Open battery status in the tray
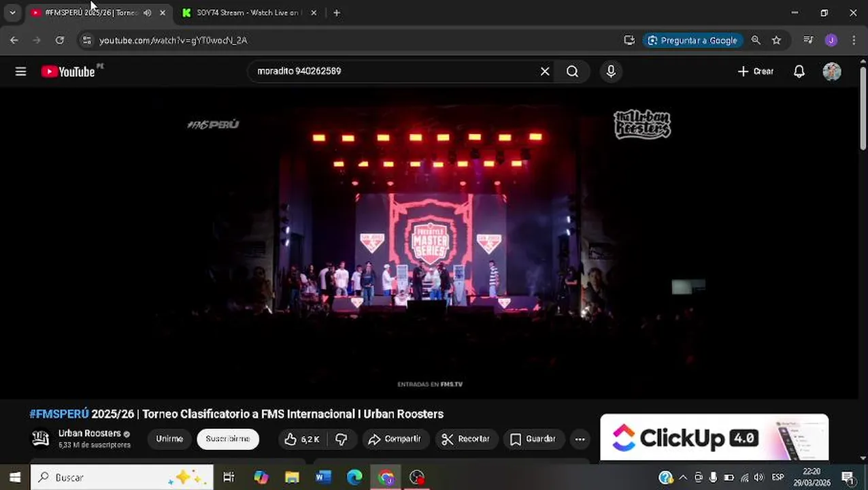This screenshot has height=490, width=868. [729, 477]
